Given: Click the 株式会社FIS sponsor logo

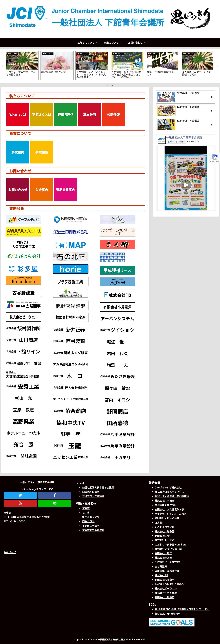Looking at the screenshot, I should click(117, 295).
